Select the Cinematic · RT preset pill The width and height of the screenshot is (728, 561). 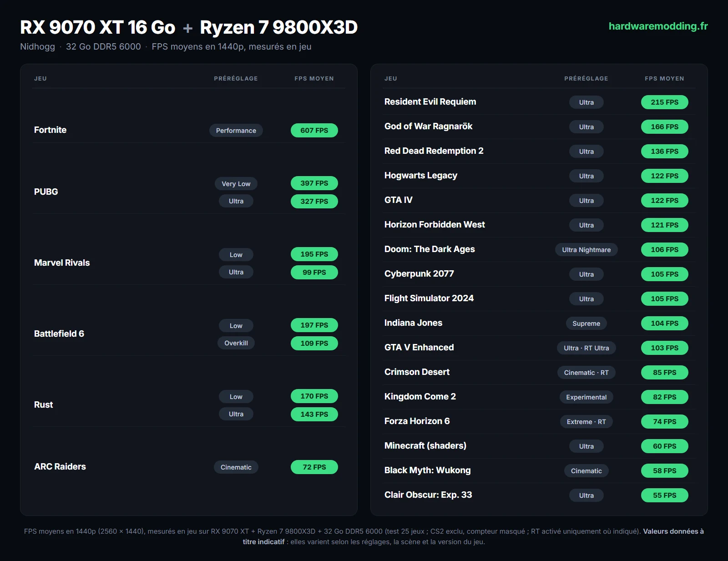pyautogui.click(x=586, y=373)
